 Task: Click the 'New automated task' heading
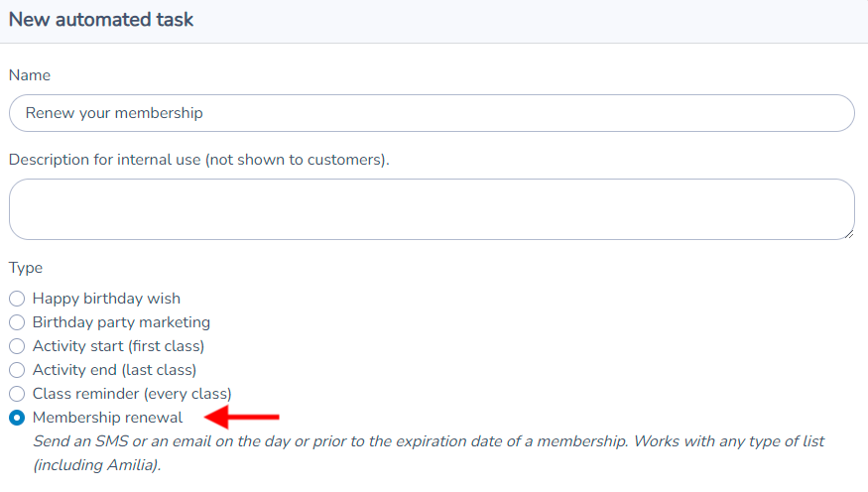[x=101, y=20]
